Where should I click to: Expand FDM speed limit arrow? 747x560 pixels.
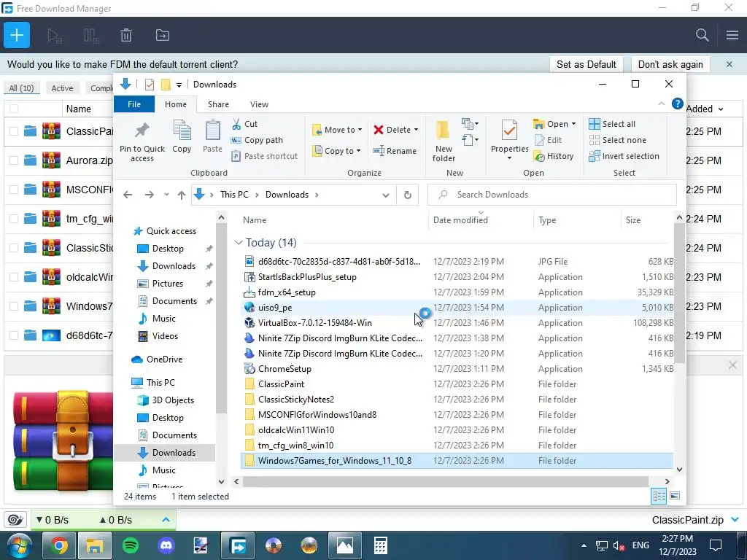point(166,519)
